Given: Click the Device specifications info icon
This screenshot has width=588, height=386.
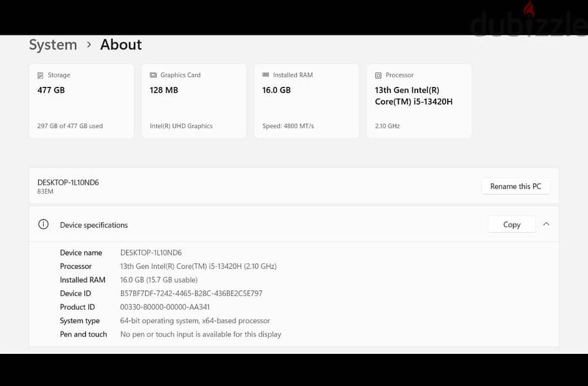Looking at the screenshot, I should [x=43, y=225].
